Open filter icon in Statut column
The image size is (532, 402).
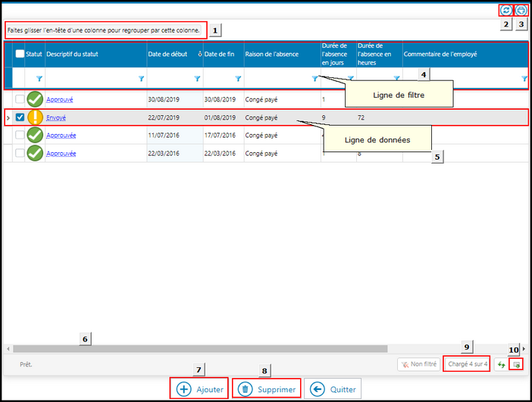[39, 79]
